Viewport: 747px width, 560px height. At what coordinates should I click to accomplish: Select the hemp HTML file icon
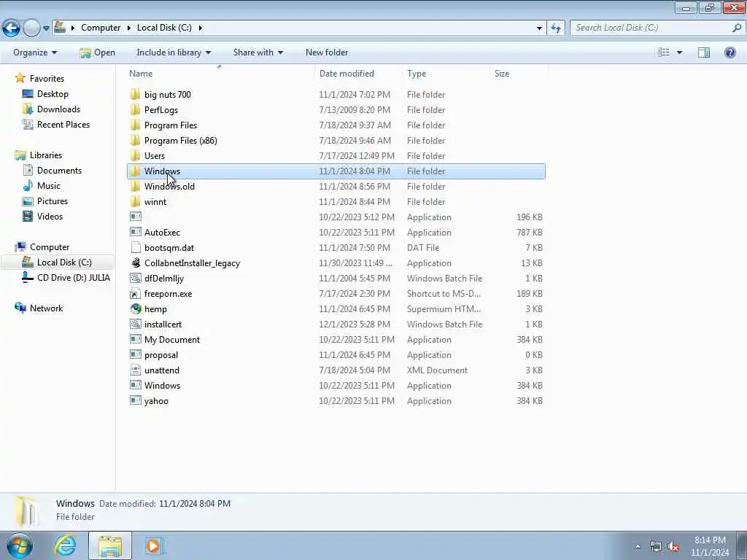point(135,308)
